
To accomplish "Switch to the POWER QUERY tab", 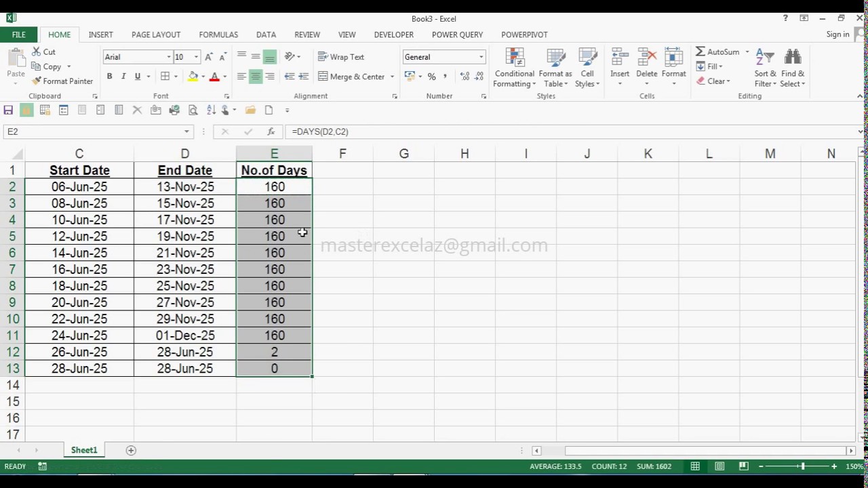I will pyautogui.click(x=458, y=35).
